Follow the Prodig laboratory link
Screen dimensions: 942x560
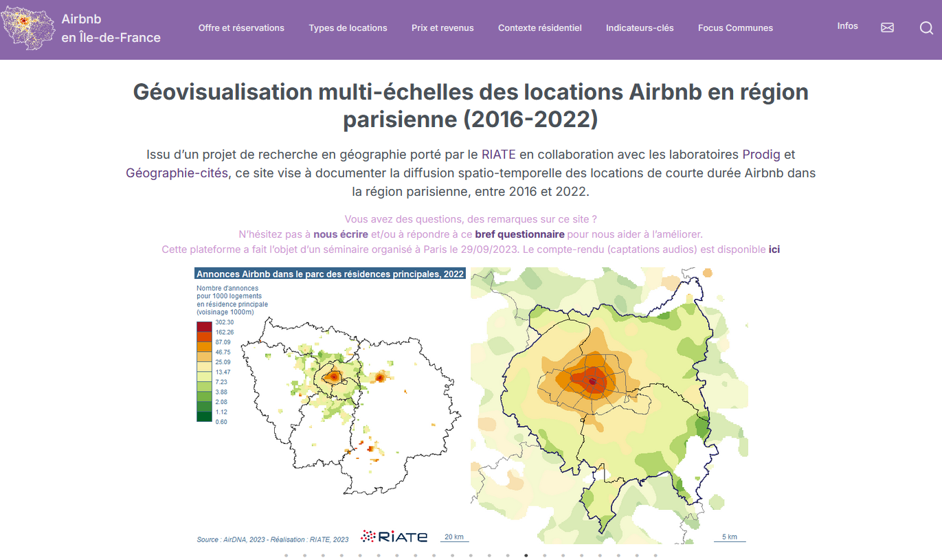point(761,154)
